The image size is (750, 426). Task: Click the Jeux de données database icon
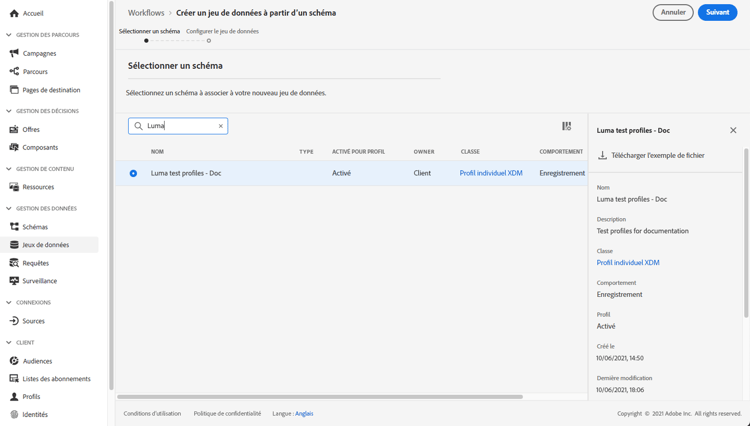(x=14, y=245)
